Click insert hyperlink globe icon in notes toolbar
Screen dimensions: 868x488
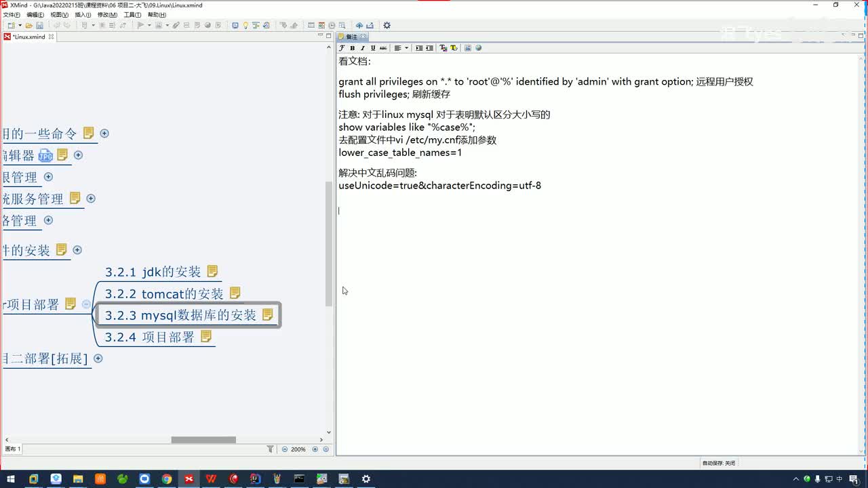478,48
